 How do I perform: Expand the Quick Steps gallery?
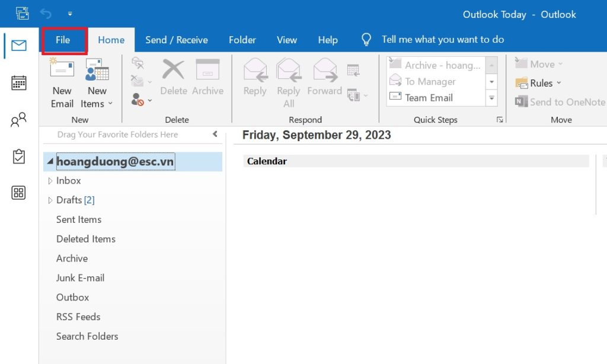pos(491,98)
